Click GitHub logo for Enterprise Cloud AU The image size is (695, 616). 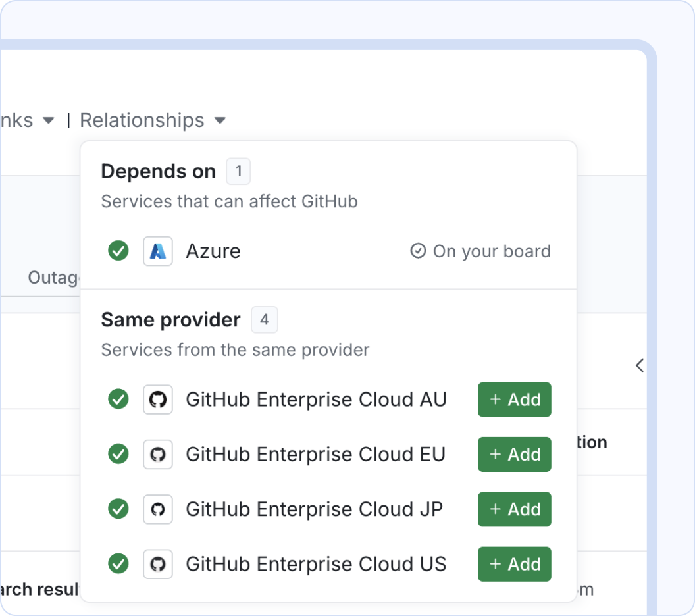[x=158, y=399]
